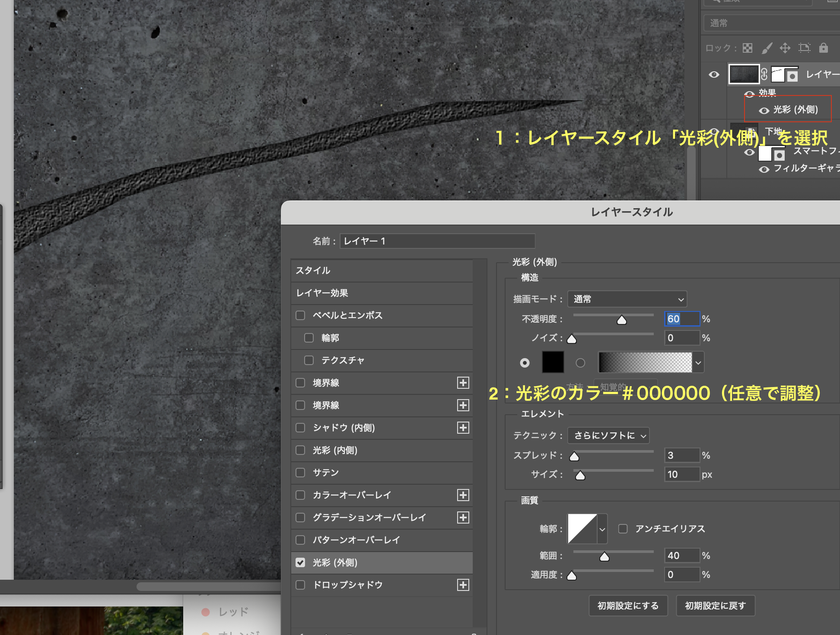Click 初期設定にする button

[628, 606]
